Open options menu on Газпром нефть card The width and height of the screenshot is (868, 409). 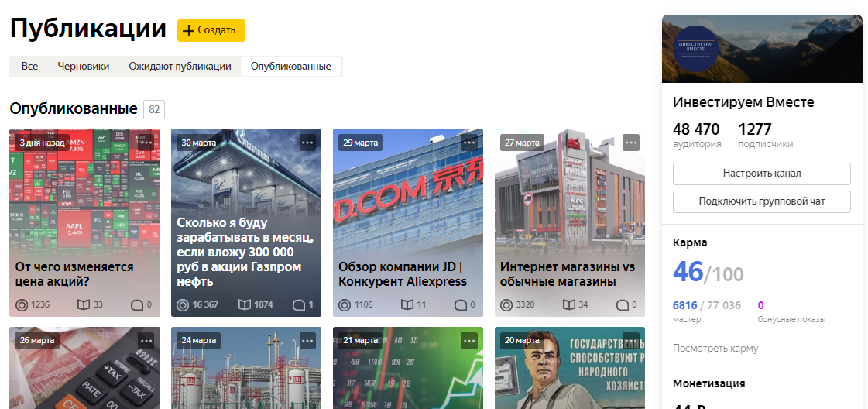307,143
